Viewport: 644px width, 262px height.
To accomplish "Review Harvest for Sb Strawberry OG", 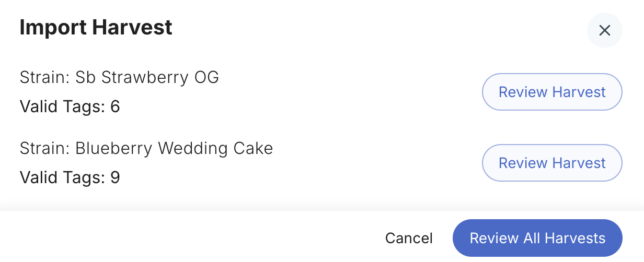I will click(552, 92).
